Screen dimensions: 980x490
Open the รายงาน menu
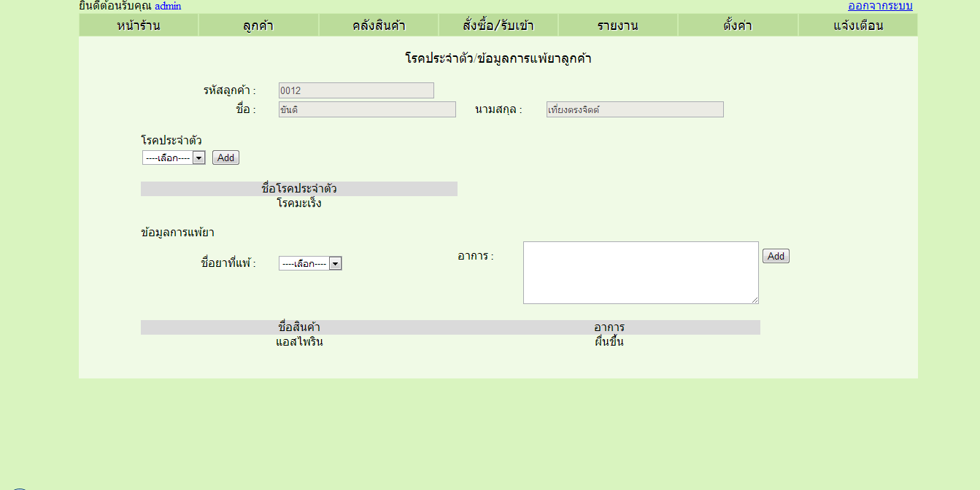coord(618,26)
